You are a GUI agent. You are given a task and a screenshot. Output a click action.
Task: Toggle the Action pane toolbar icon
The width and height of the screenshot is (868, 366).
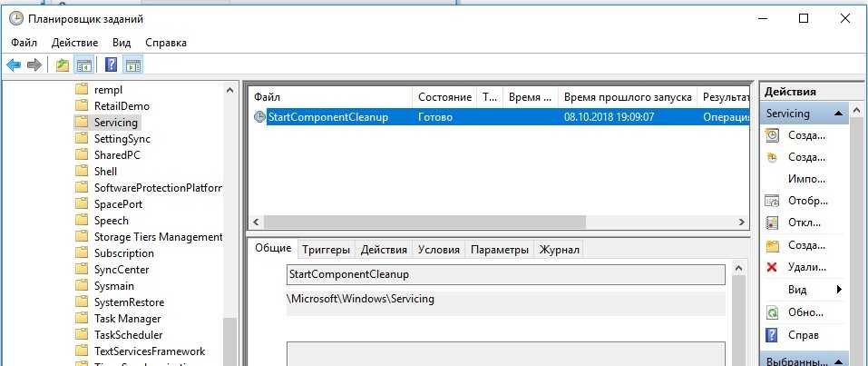[x=132, y=65]
